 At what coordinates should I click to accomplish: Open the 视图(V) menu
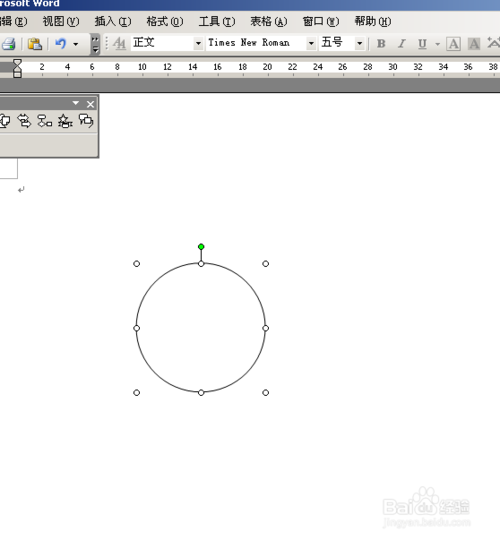(x=61, y=21)
